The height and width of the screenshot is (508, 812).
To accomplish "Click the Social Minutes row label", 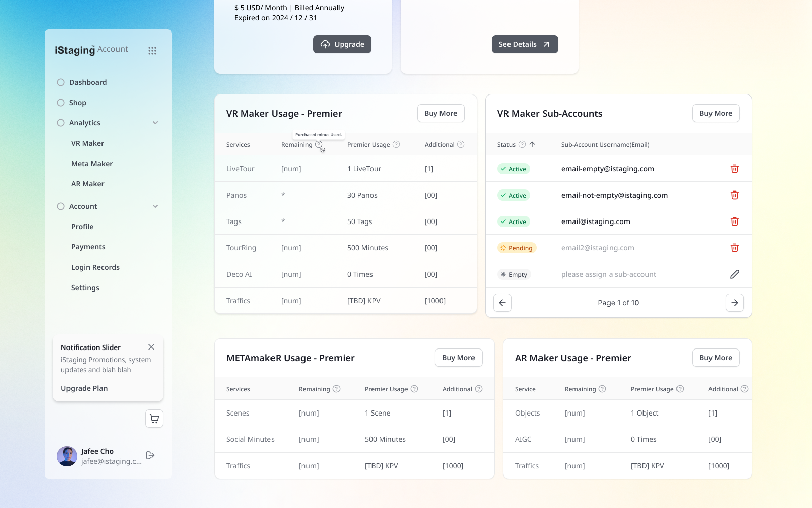I will [x=250, y=439].
